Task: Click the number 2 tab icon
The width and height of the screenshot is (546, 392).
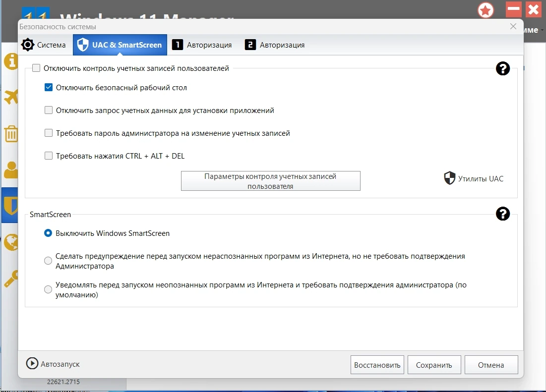Action: pyautogui.click(x=250, y=45)
